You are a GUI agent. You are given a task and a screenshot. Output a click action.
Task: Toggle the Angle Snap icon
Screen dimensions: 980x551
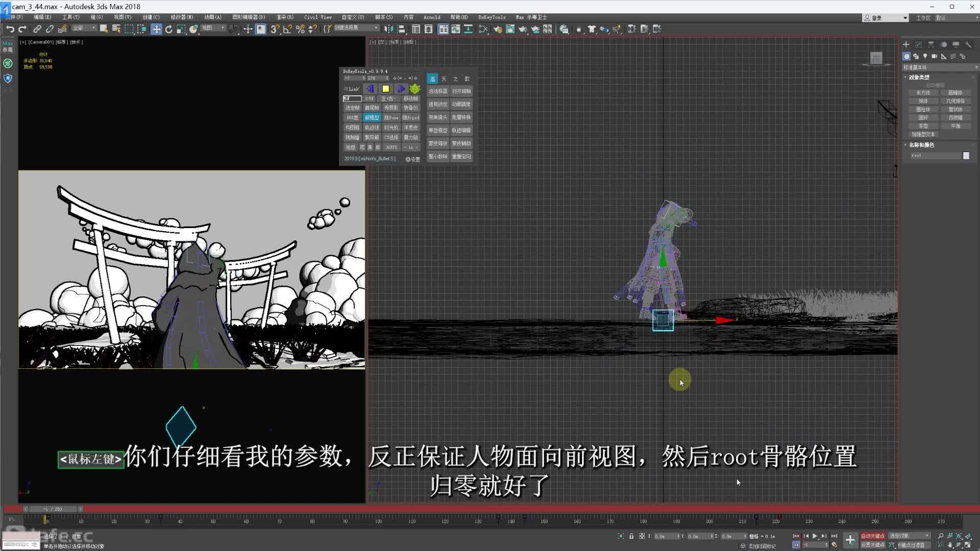pyautogui.click(x=287, y=29)
